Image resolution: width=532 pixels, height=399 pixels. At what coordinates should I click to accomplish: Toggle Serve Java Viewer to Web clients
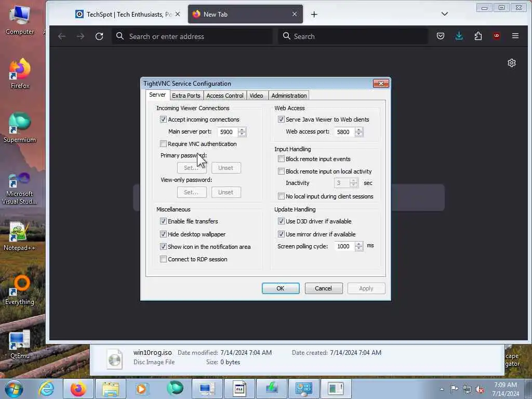(x=281, y=119)
